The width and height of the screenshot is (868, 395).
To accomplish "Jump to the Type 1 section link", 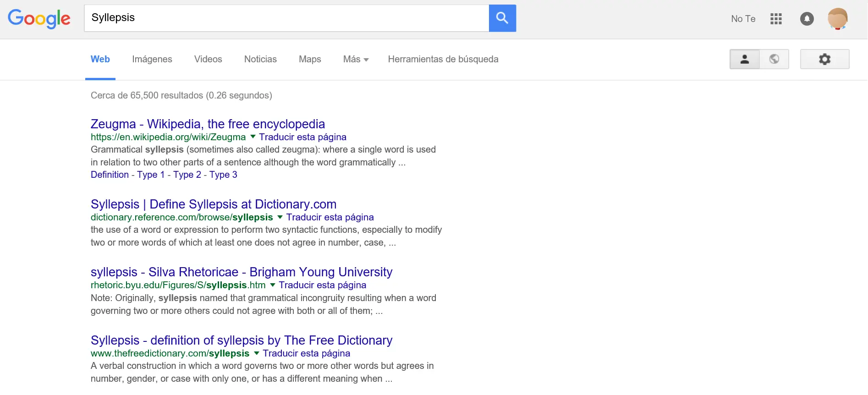I will tap(151, 175).
